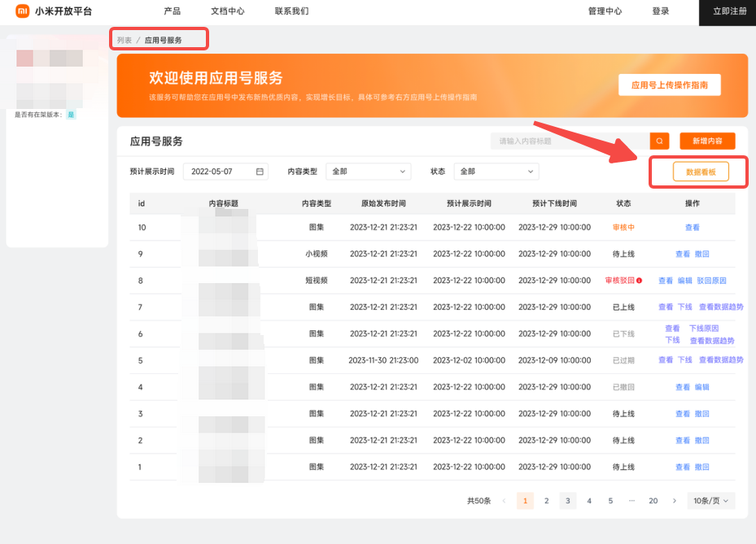Viewport: 756px width, 544px height.
Task: Click 查看 for row id 9
Action: 683,254
